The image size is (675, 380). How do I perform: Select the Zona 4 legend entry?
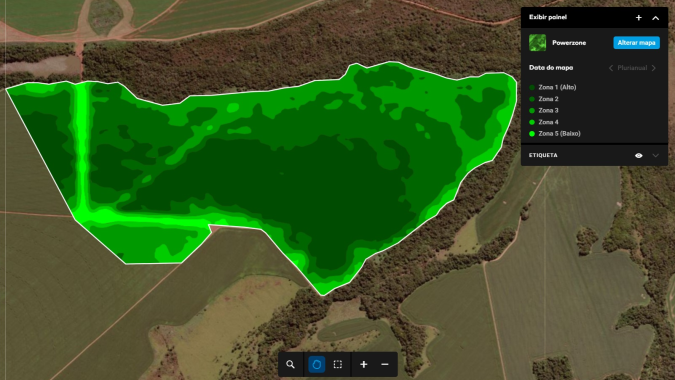tap(544, 122)
